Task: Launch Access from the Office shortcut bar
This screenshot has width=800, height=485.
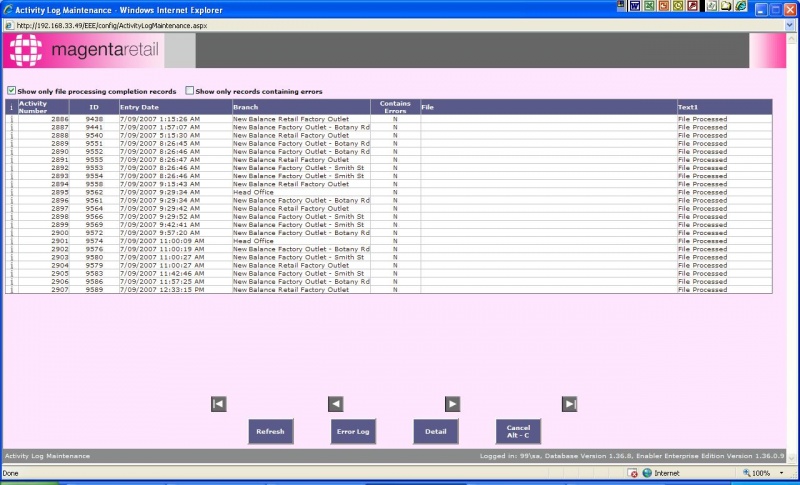Action: click(x=692, y=6)
